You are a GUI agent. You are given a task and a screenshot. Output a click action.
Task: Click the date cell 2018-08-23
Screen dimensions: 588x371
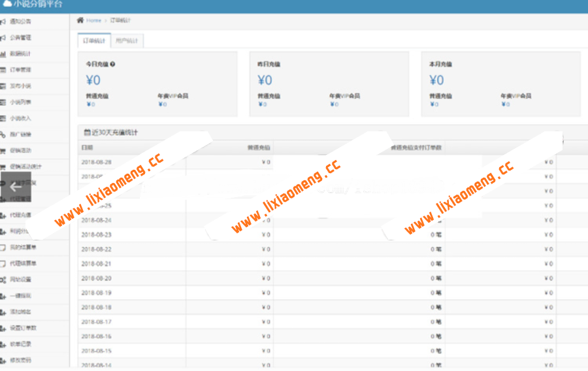(x=97, y=234)
